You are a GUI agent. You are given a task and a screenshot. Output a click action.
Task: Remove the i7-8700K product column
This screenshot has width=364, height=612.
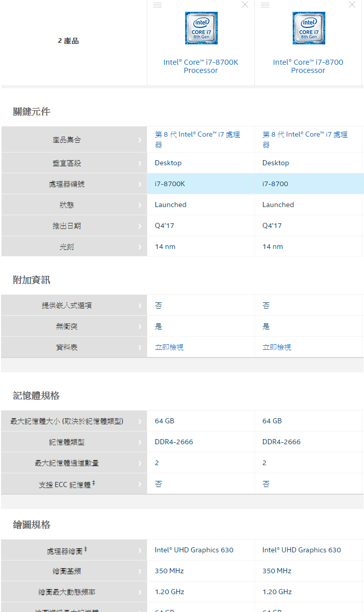[245, 5]
